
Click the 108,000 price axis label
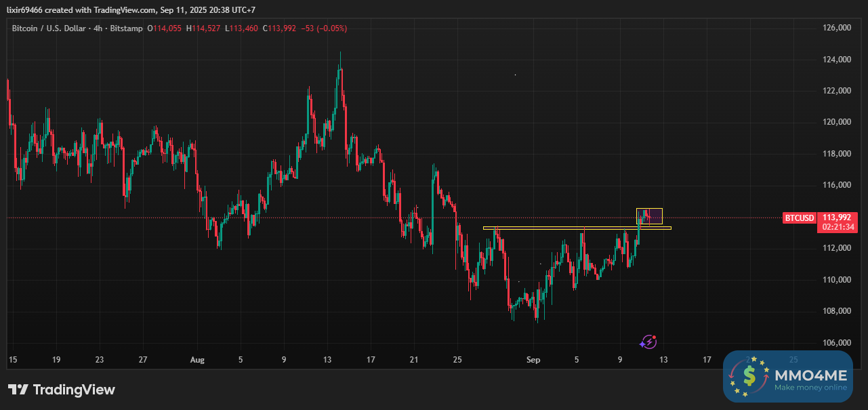[837, 311]
